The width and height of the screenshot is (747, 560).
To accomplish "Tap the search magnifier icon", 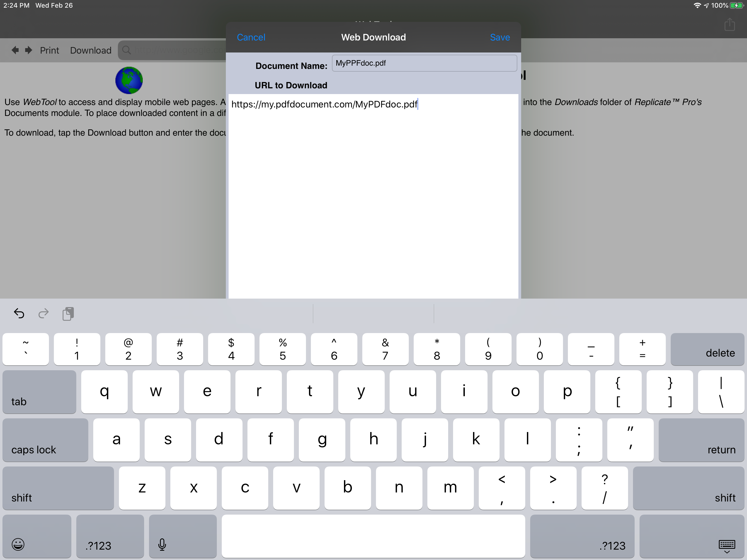I will [x=126, y=50].
